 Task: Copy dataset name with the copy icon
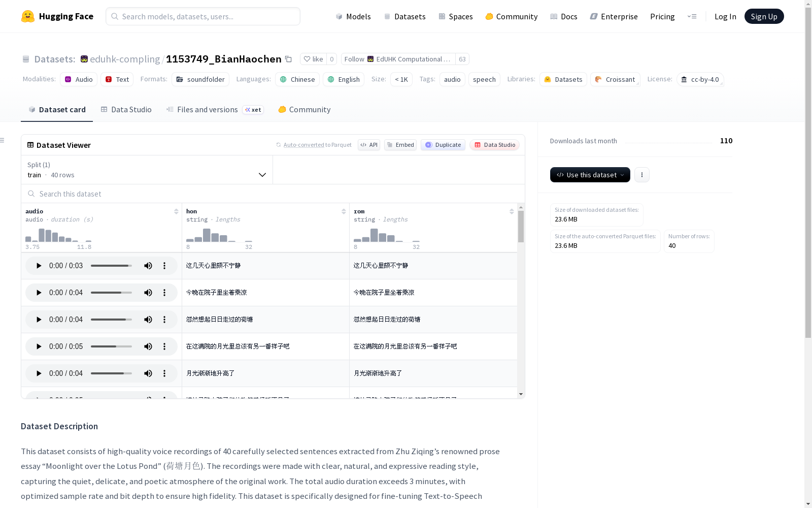pyautogui.click(x=288, y=59)
